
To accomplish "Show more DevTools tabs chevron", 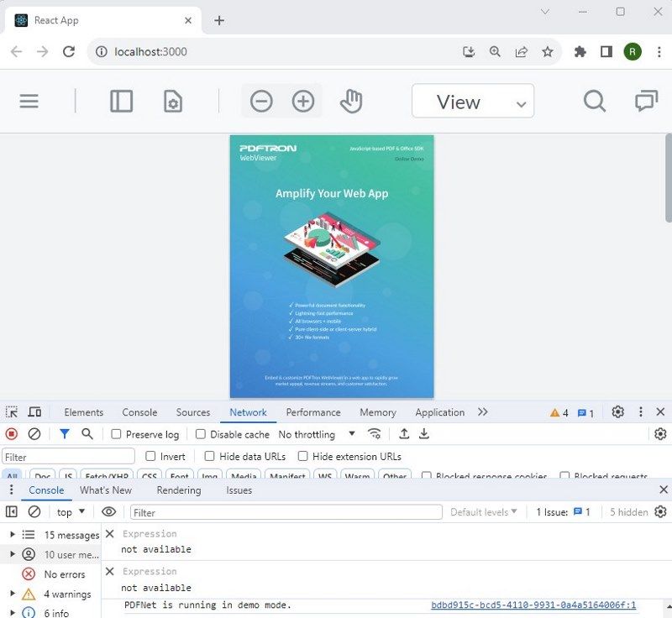I will (x=482, y=412).
